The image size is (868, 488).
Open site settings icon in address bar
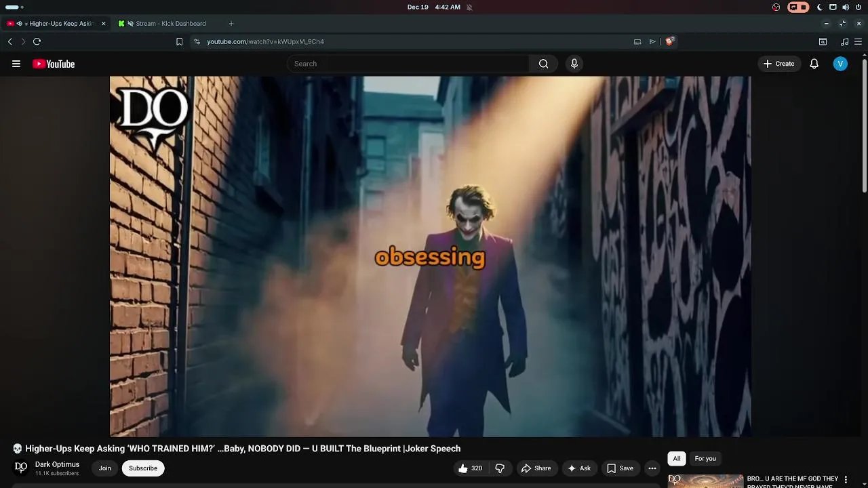[197, 41]
